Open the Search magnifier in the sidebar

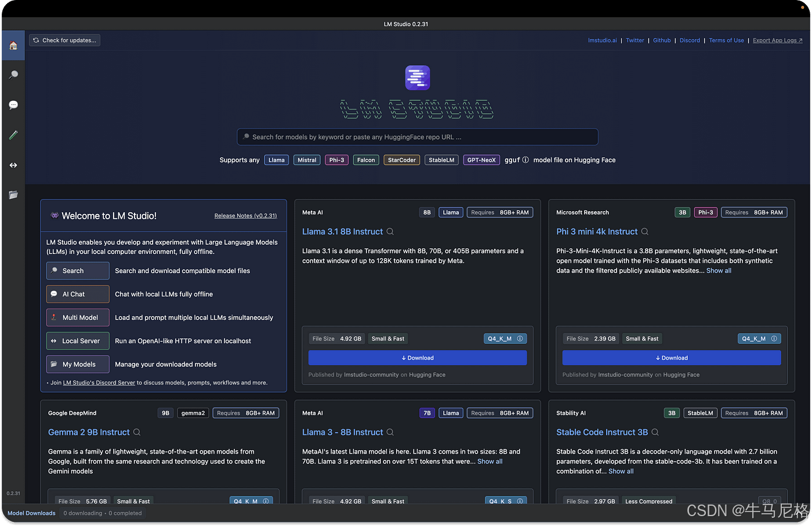coord(13,75)
